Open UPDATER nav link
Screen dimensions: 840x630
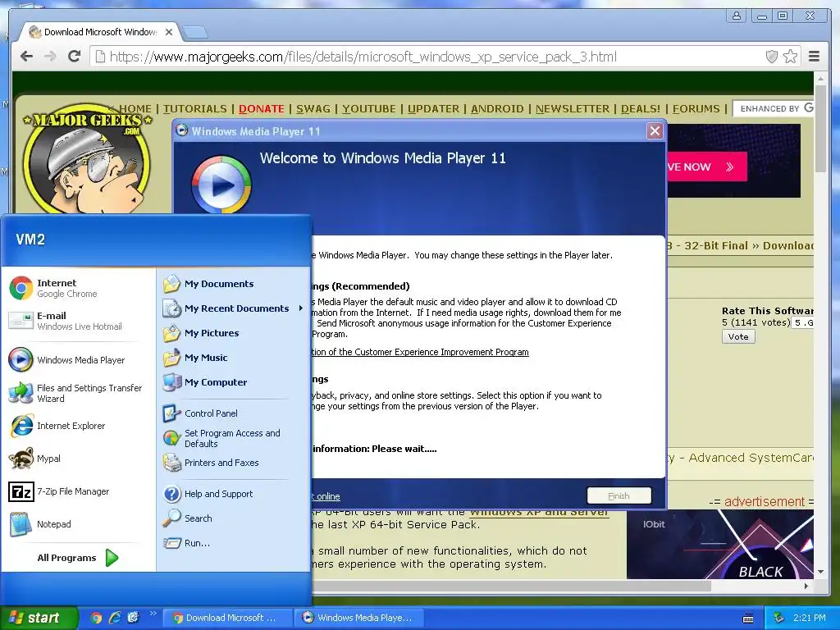tap(433, 109)
